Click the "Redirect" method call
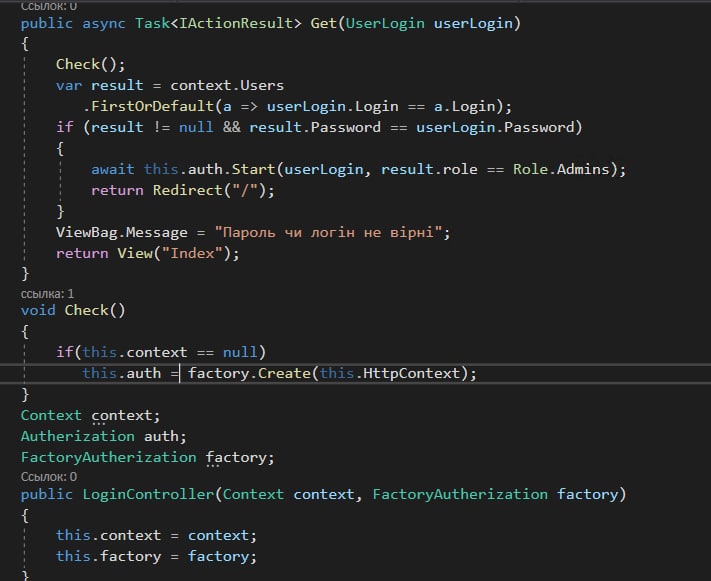 coord(187,190)
